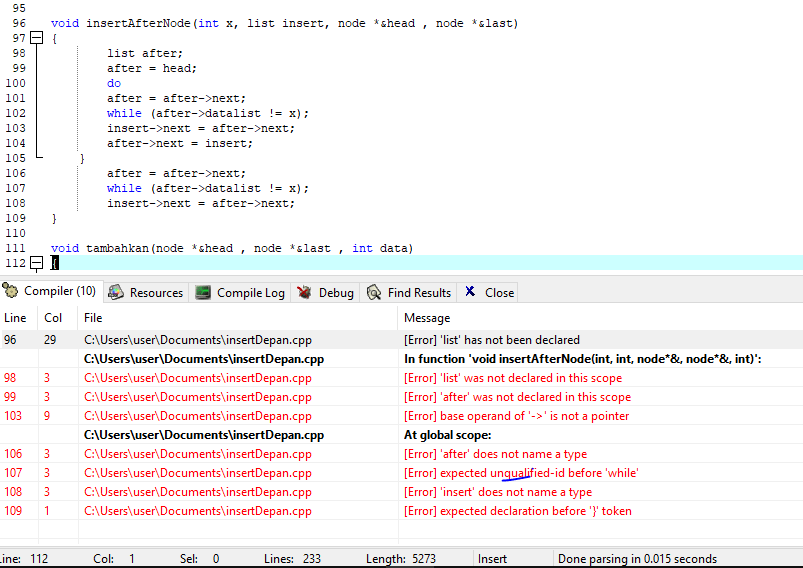
Task: Collapse the code fold at line 97
Action: pos(37,38)
